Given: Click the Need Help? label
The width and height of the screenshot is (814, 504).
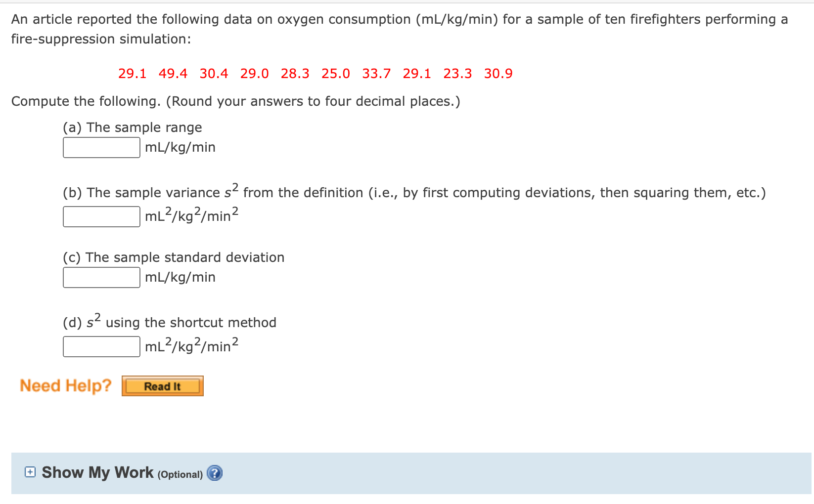Looking at the screenshot, I should pos(65,385).
